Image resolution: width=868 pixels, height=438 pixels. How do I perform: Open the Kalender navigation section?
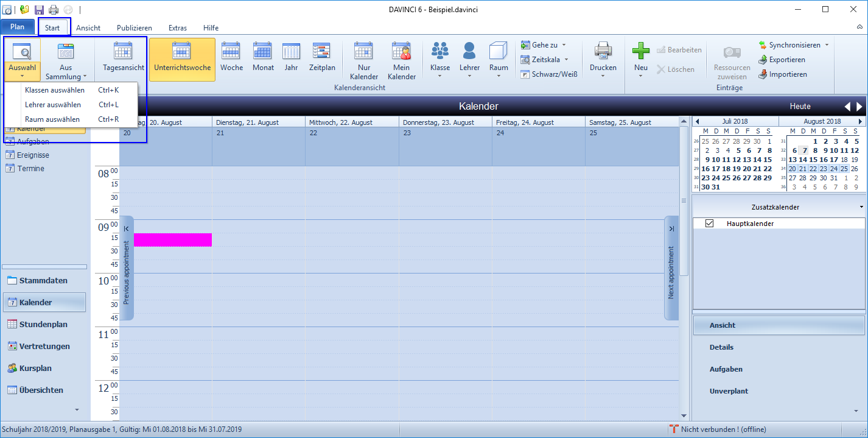[x=44, y=302]
